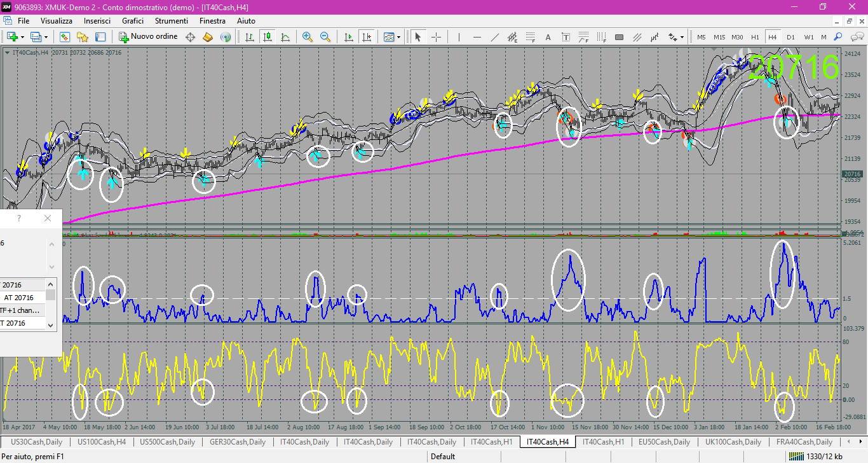
Task: Open the File menu
Action: coord(24,21)
